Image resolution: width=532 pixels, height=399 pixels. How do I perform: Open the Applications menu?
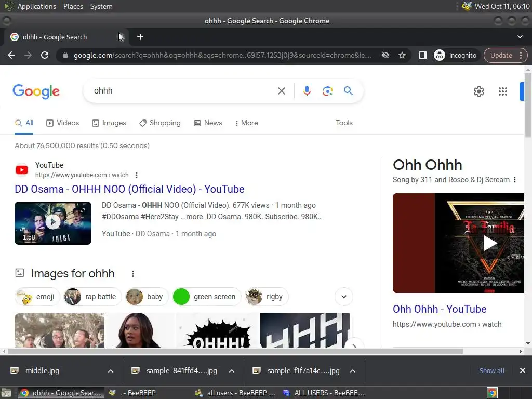[x=37, y=6]
